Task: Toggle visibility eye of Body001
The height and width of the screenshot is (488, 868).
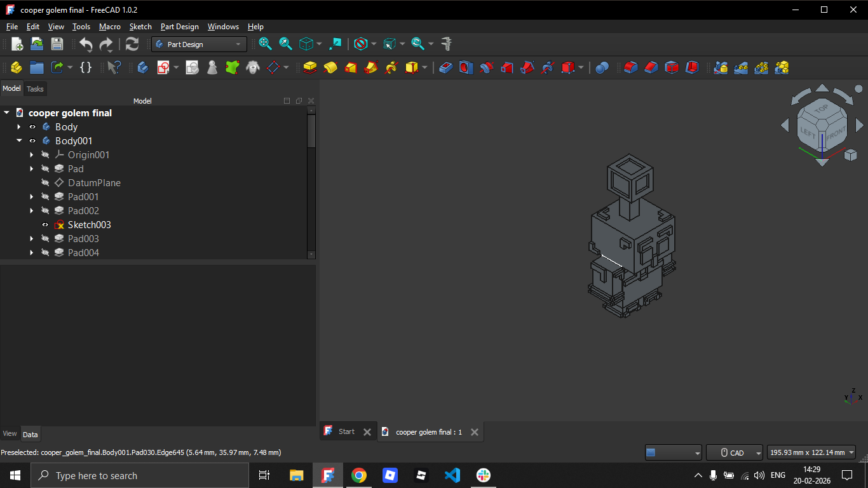Action: pos(32,141)
